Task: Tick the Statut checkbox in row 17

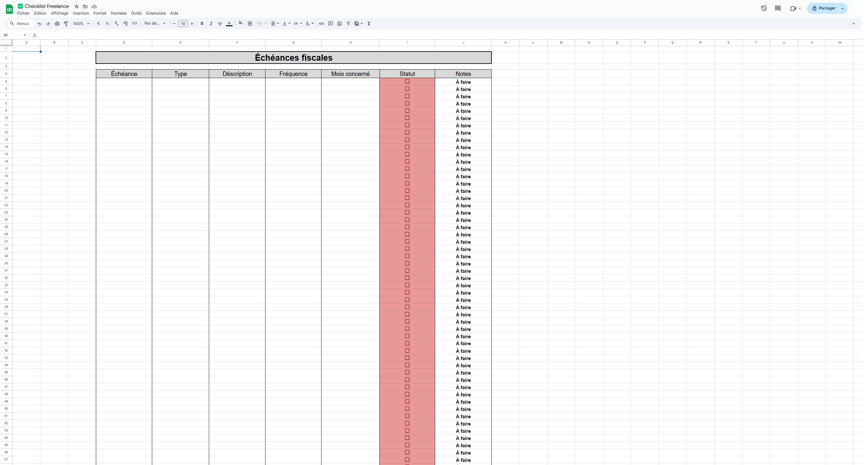Action: [x=407, y=169]
